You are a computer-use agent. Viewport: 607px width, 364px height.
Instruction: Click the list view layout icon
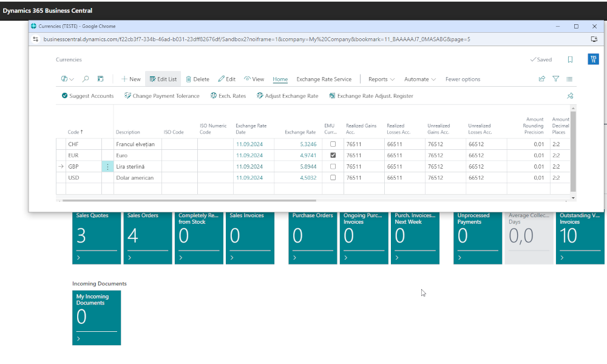(x=569, y=79)
